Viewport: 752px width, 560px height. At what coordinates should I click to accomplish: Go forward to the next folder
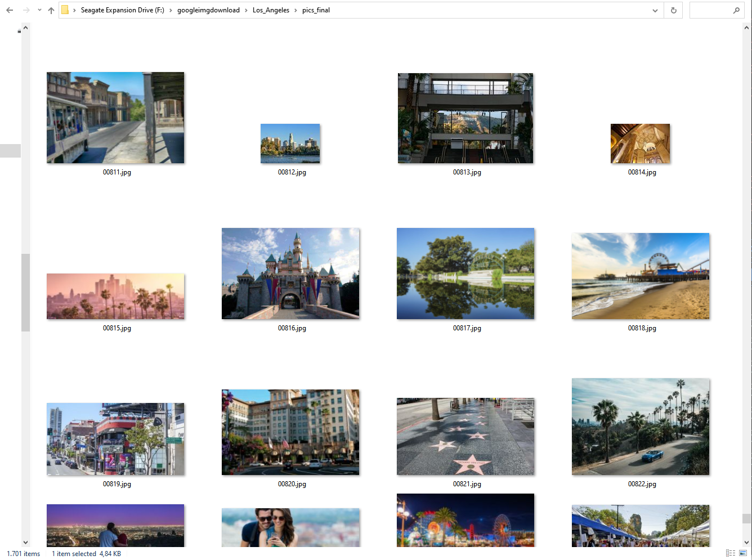pos(26,10)
